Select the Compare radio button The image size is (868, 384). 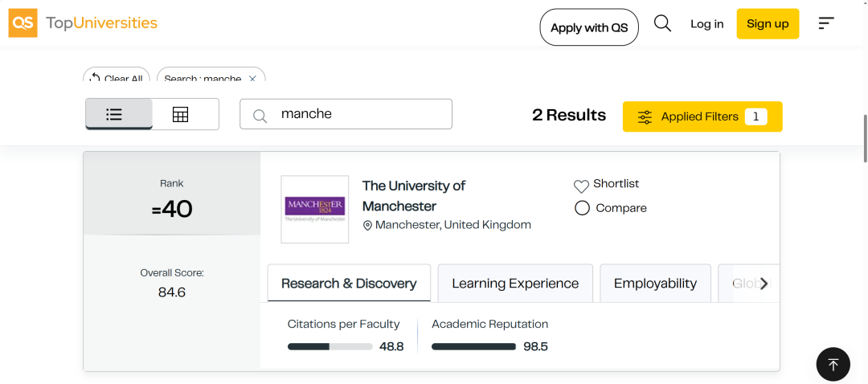582,209
